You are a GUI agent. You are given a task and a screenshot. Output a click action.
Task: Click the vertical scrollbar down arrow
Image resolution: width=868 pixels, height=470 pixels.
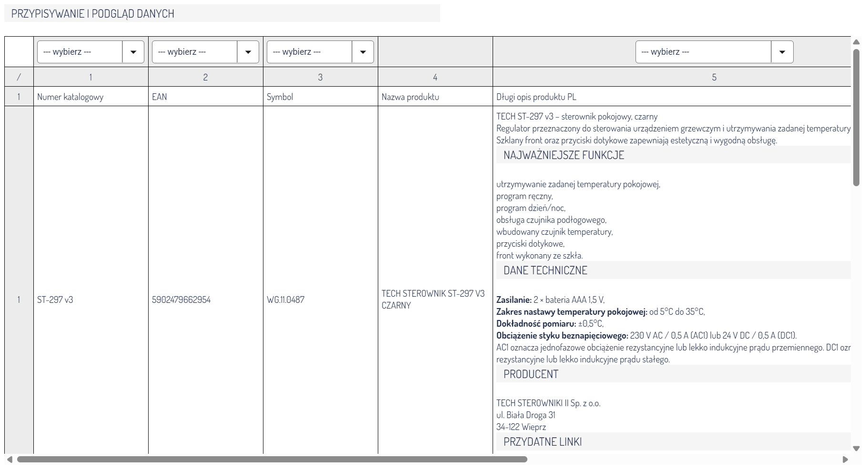[x=856, y=448]
